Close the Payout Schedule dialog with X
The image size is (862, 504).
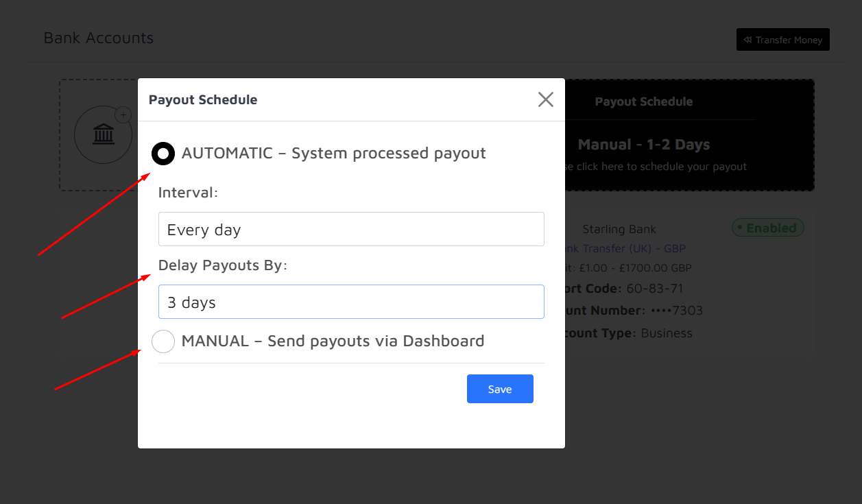click(x=545, y=99)
